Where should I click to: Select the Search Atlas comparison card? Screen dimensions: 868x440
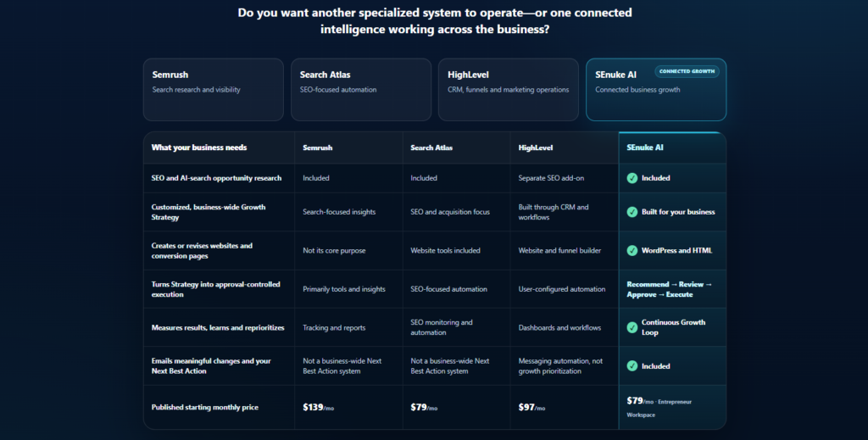point(361,90)
